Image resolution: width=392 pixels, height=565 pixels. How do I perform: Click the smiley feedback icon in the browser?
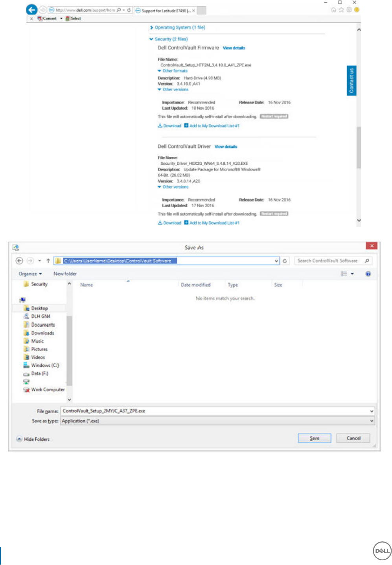[x=357, y=10]
